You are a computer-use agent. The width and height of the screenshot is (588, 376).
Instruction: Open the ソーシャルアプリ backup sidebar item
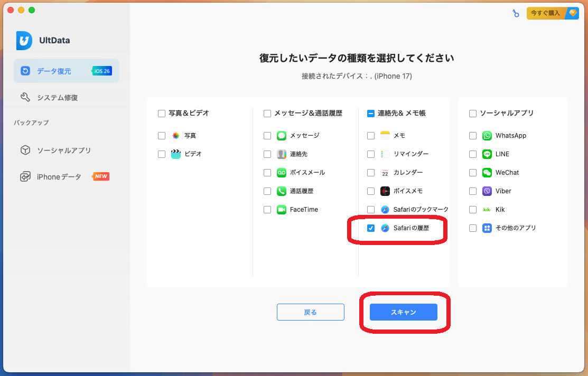(x=67, y=151)
